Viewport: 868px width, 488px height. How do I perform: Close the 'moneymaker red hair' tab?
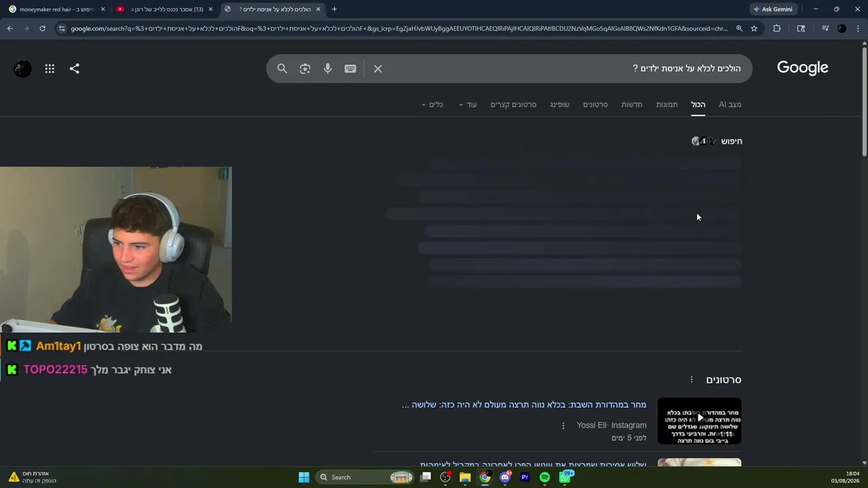pos(103,9)
